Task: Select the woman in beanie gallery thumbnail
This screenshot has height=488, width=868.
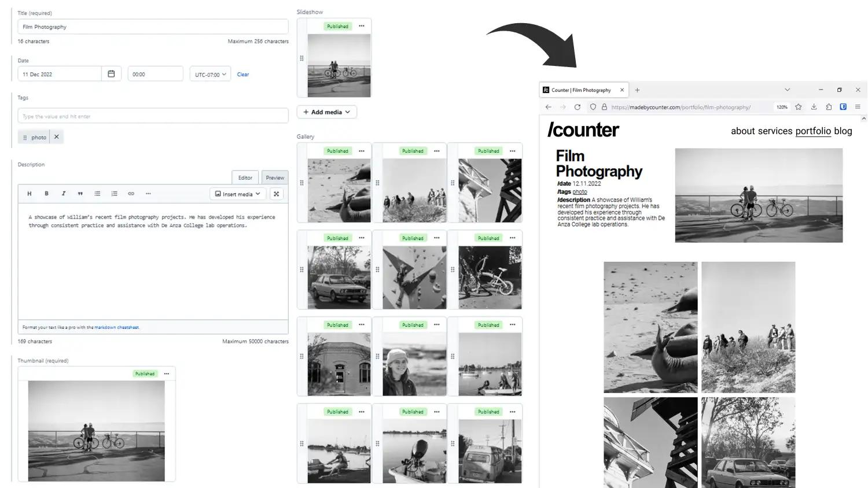Action: 414,364
